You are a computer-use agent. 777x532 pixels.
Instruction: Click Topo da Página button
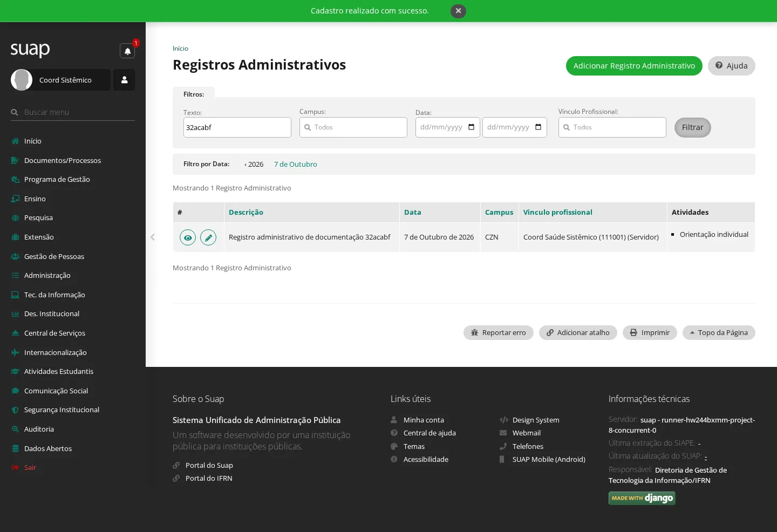719,332
